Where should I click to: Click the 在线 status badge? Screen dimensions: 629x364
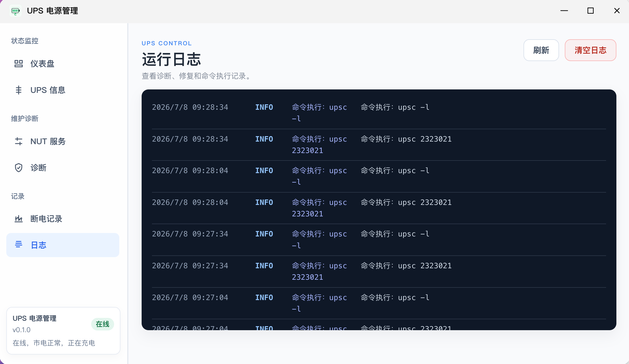(102, 324)
